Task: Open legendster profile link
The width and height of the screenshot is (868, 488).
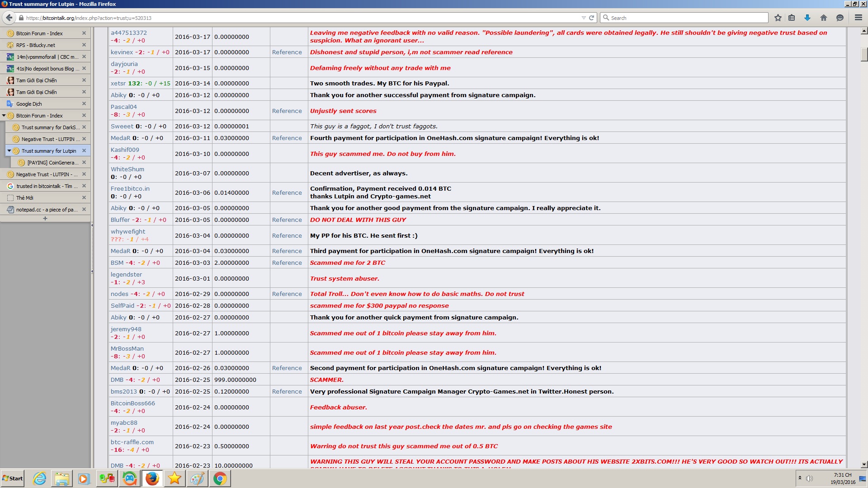Action: click(127, 275)
